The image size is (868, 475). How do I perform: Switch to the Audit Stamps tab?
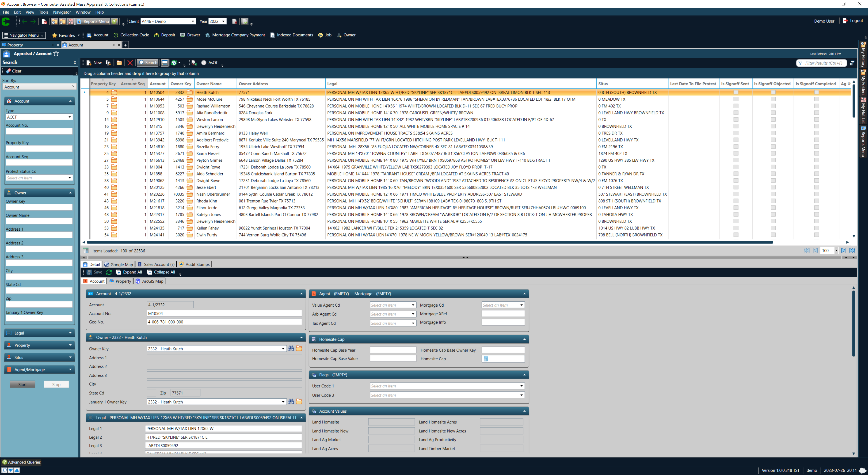tap(194, 264)
